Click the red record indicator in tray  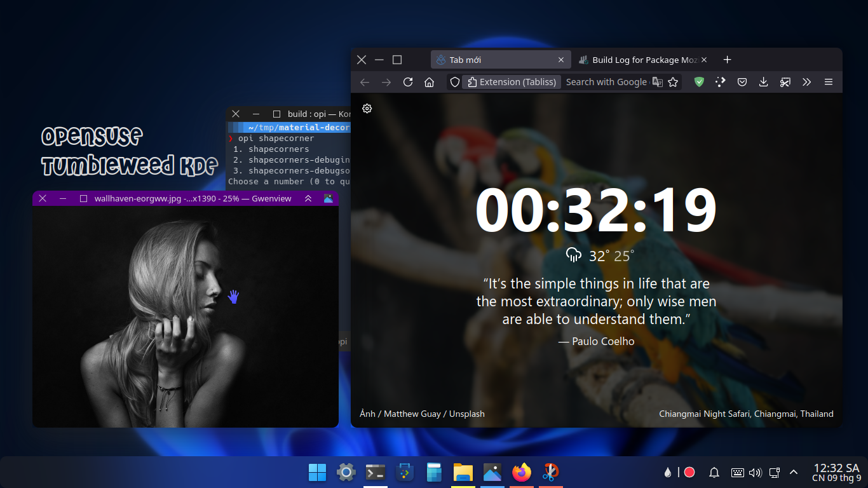[x=689, y=472]
